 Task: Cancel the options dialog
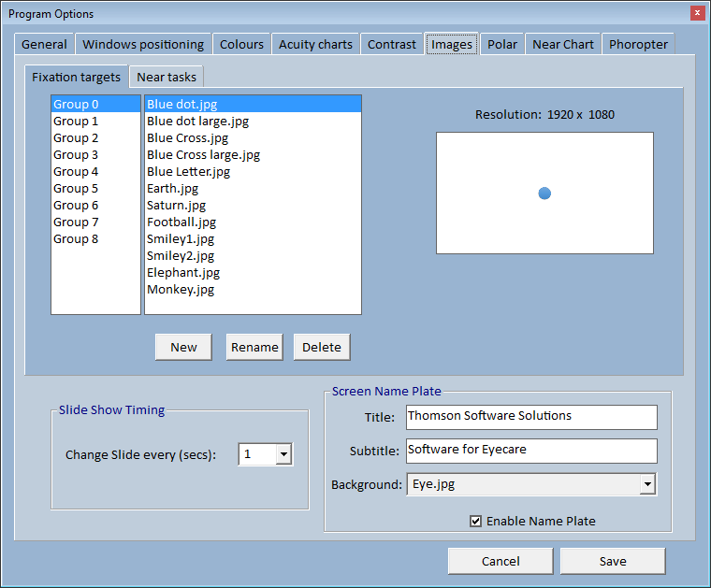pos(501,561)
